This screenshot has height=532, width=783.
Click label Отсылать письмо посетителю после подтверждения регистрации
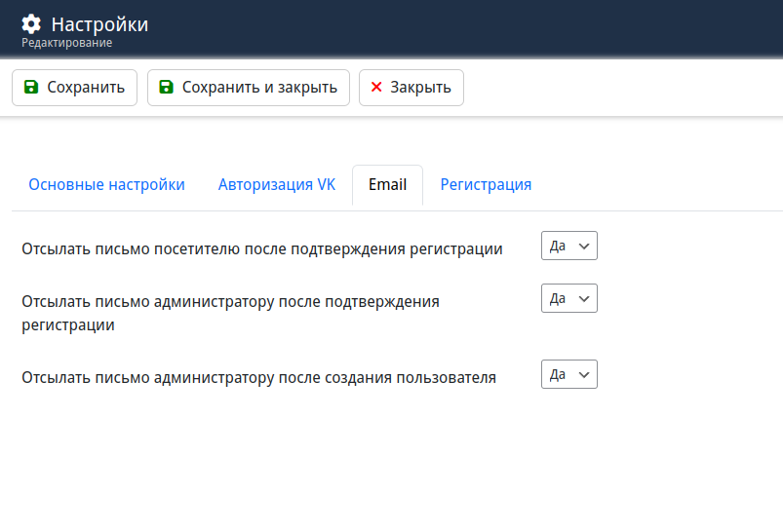pos(261,248)
